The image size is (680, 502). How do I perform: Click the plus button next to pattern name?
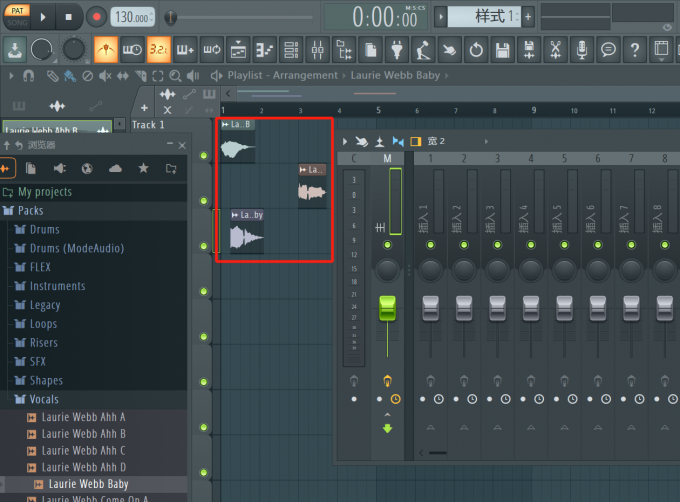(x=528, y=17)
